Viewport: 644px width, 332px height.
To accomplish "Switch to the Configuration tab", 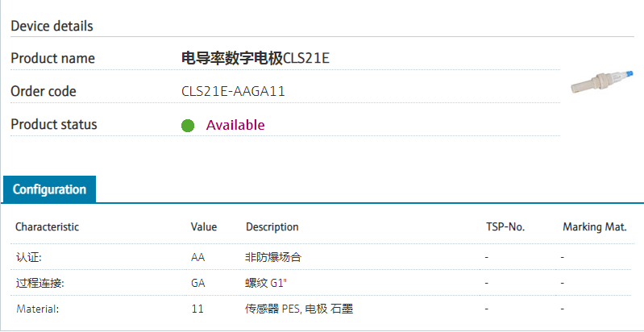I will pyautogui.click(x=49, y=189).
